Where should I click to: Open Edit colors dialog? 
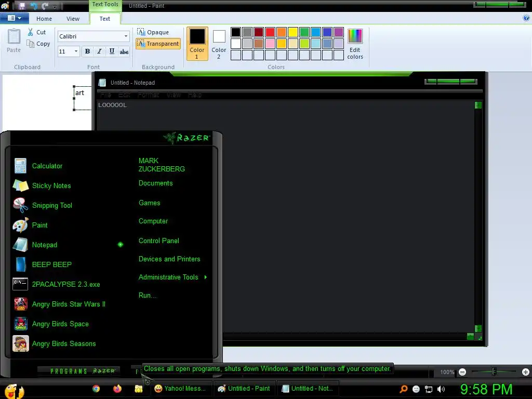[355, 44]
